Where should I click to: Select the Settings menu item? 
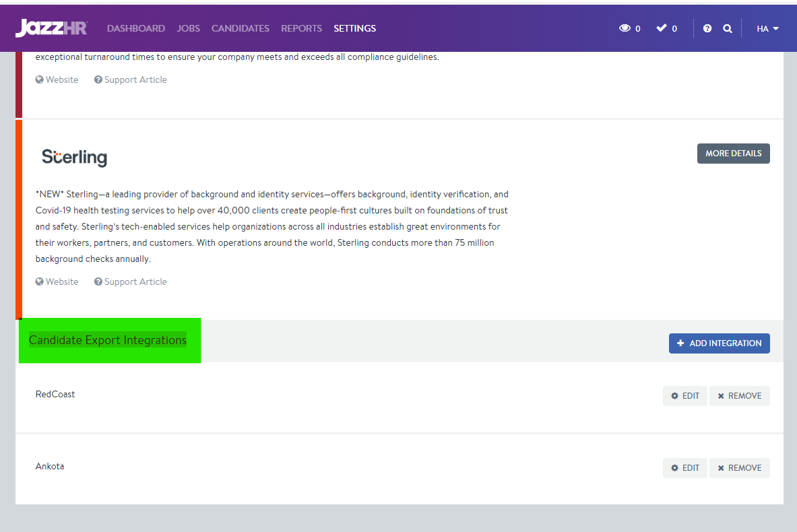pyautogui.click(x=354, y=28)
